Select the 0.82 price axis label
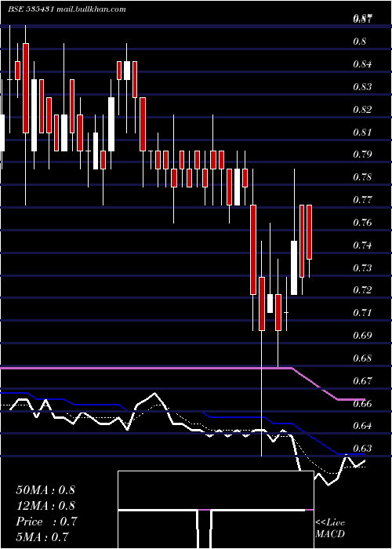The image size is (392, 549). [362, 110]
